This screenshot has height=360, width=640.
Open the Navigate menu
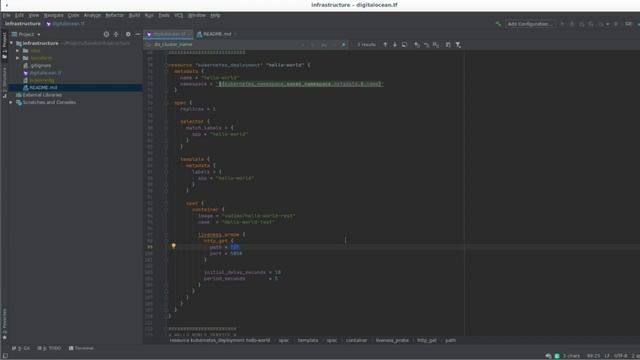coord(53,15)
